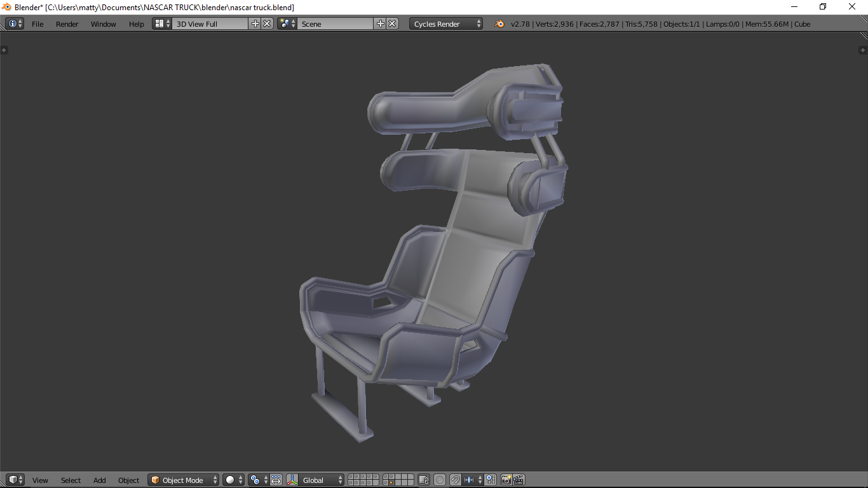
Task: Open the Window menu
Action: click(104, 24)
